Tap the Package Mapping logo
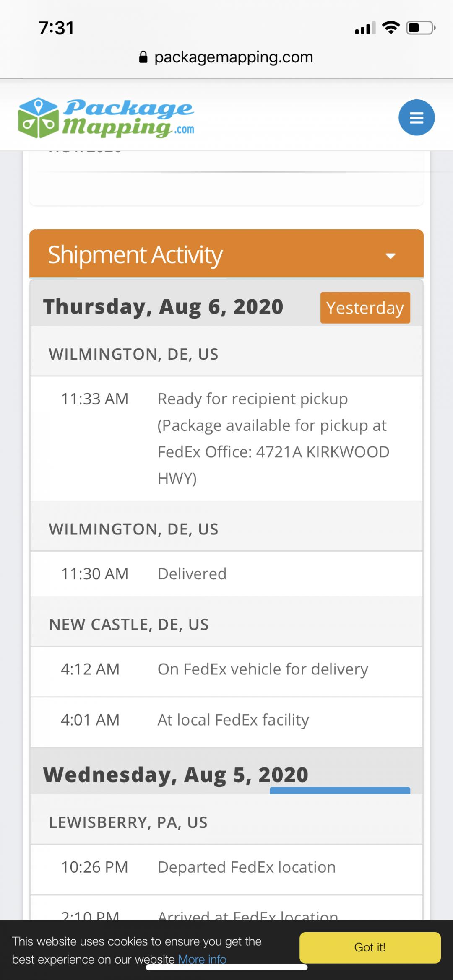This screenshot has height=980, width=453. point(106,118)
